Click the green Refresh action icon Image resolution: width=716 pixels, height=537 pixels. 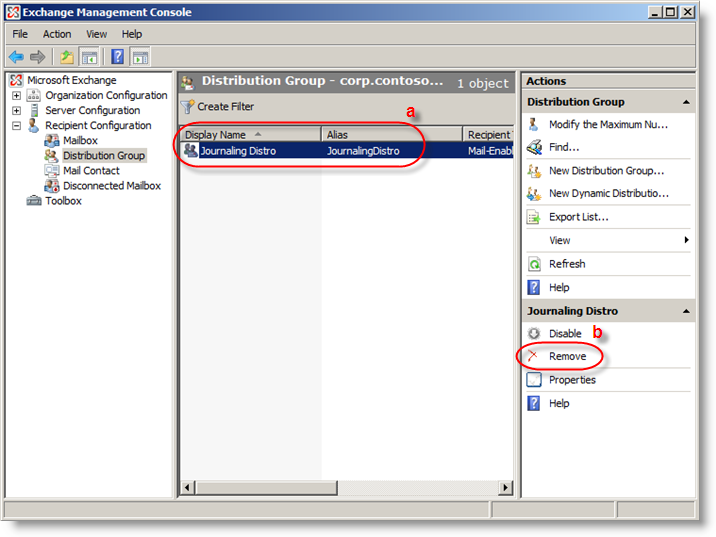(x=534, y=264)
